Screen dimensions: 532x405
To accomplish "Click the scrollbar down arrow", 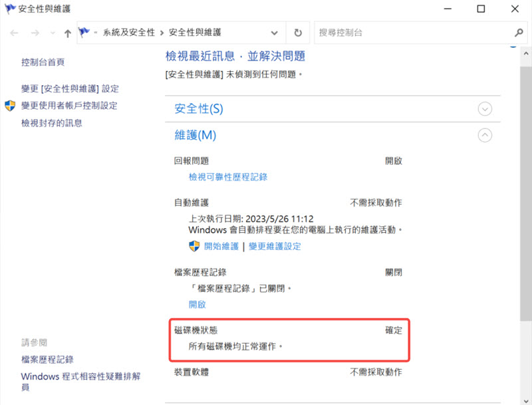I will (x=526, y=400).
